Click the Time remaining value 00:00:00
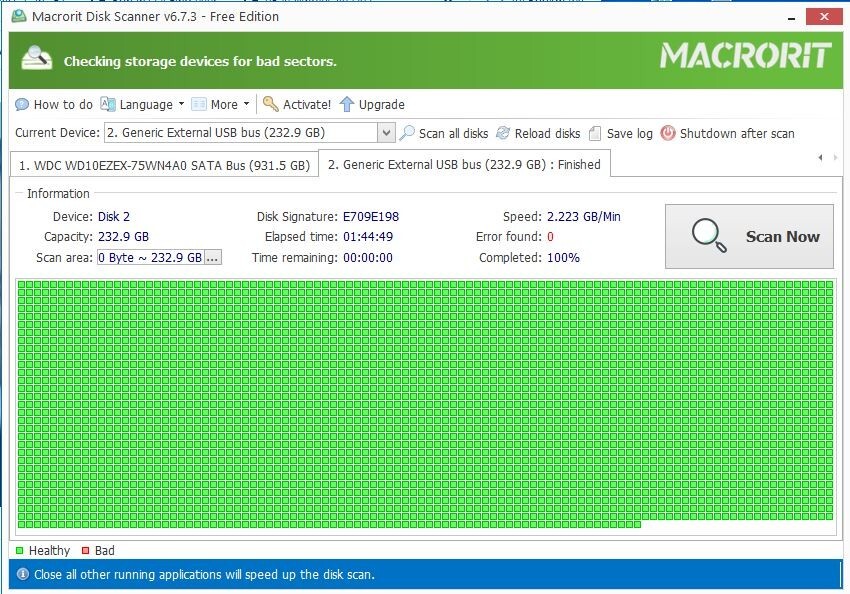 pyautogui.click(x=368, y=257)
